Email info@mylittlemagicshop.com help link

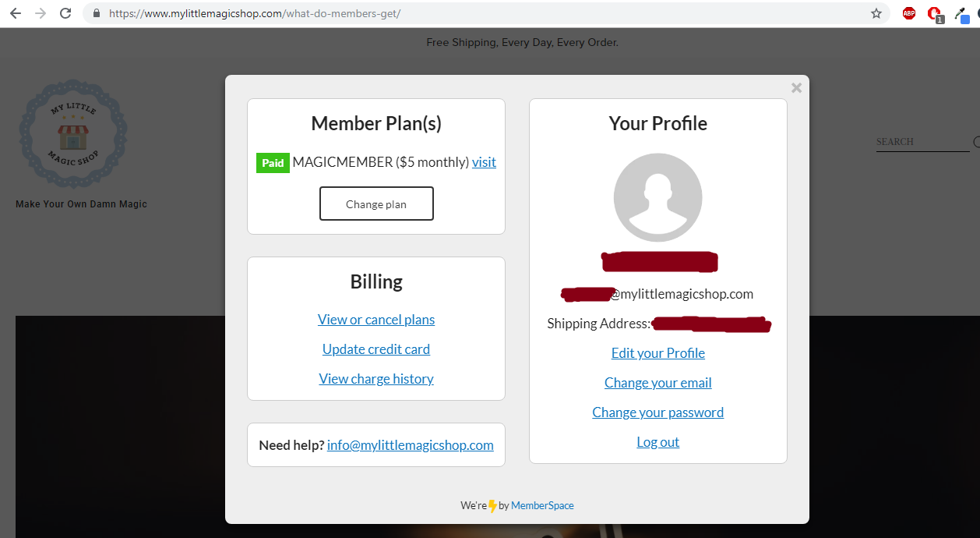411,445
